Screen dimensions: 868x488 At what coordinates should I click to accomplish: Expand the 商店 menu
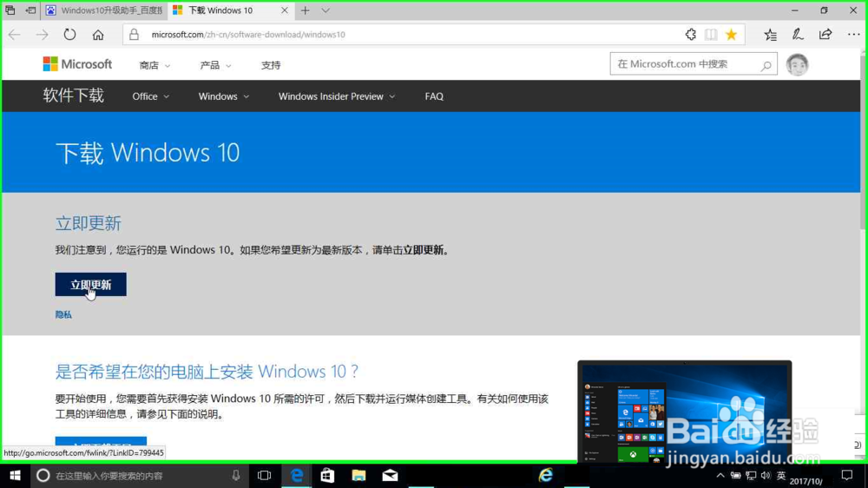click(x=155, y=65)
